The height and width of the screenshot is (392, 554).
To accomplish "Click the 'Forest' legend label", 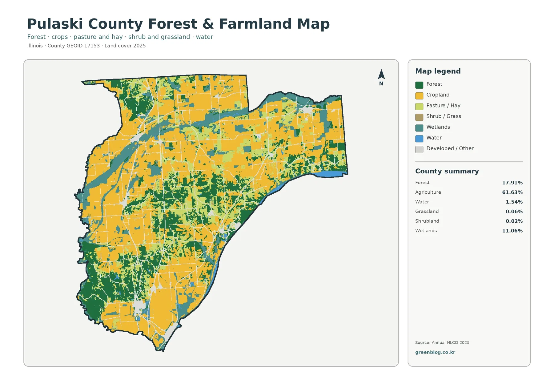I will (434, 84).
